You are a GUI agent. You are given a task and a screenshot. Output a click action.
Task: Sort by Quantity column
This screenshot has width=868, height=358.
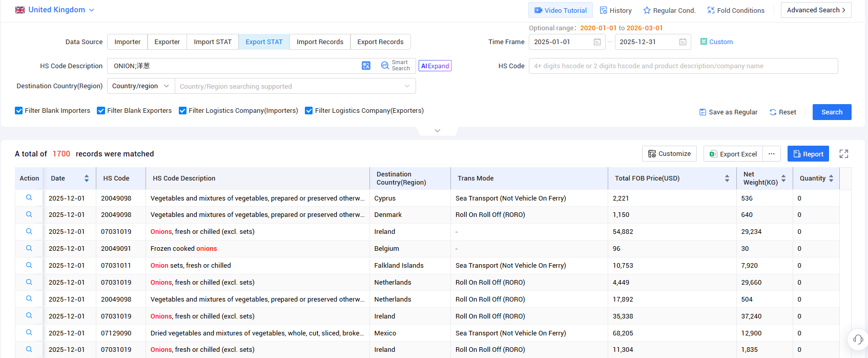pos(831,178)
